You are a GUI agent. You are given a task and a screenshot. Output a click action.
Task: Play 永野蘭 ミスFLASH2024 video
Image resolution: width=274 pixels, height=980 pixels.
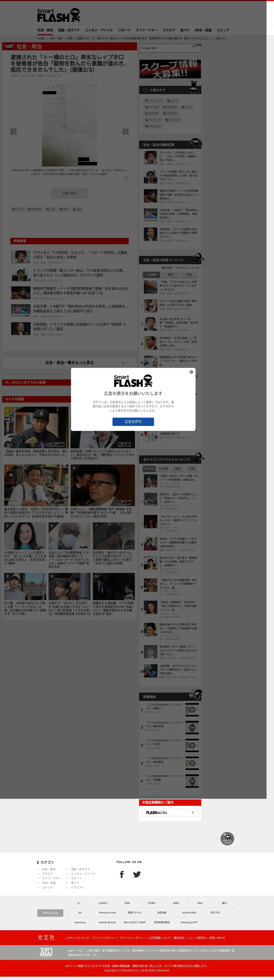click(192, 781)
